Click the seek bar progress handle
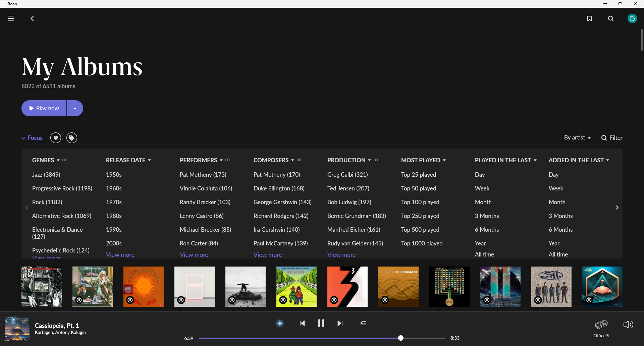Image resolution: width=644 pixels, height=346 pixels. pyautogui.click(x=401, y=338)
